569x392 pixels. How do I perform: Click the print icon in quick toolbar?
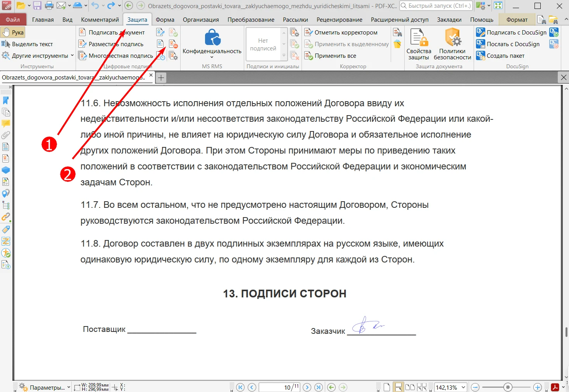(49, 6)
